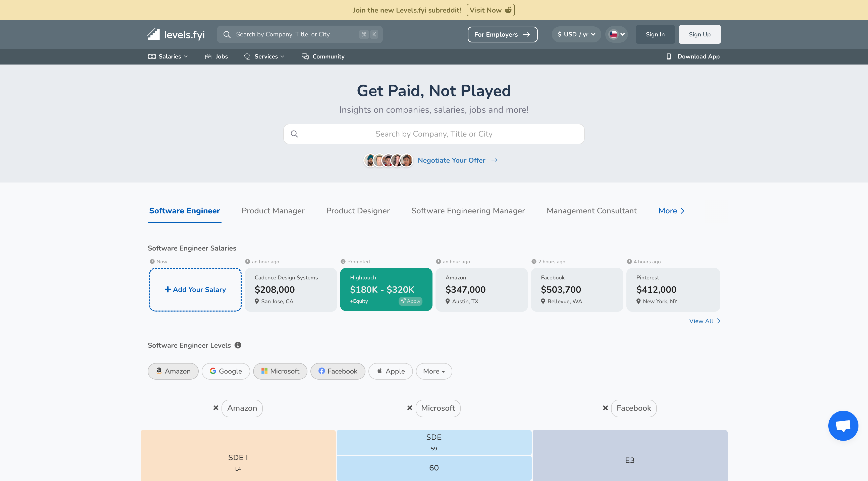Click the Sign In button
This screenshot has height=481, width=868.
click(x=655, y=34)
